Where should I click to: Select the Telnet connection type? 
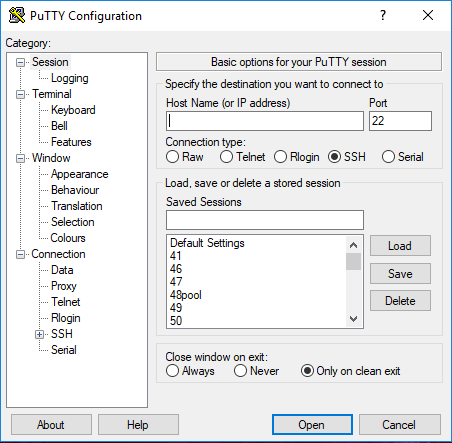226,157
